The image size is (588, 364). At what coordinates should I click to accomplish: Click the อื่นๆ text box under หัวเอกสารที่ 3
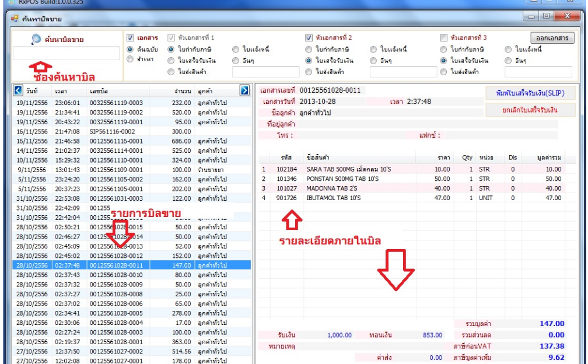point(538,72)
